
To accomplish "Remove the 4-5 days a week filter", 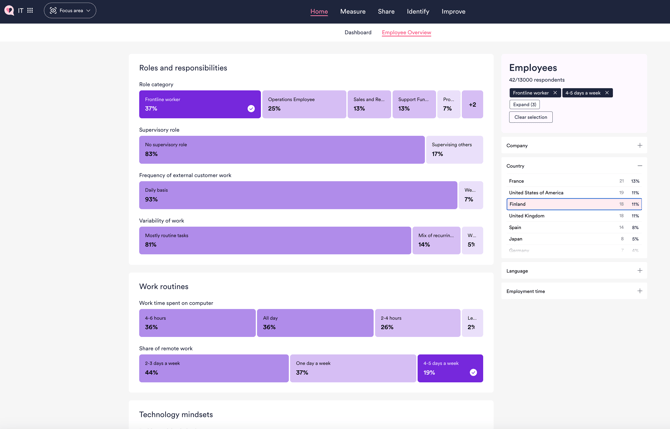I will [606, 93].
